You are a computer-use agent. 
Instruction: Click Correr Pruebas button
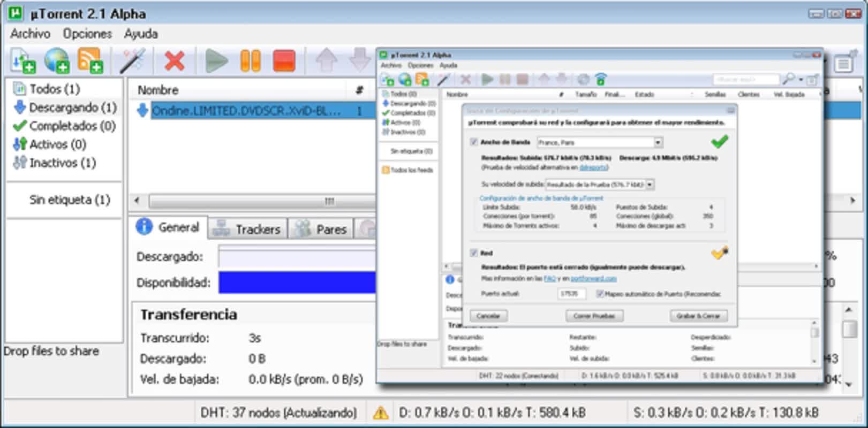594,316
